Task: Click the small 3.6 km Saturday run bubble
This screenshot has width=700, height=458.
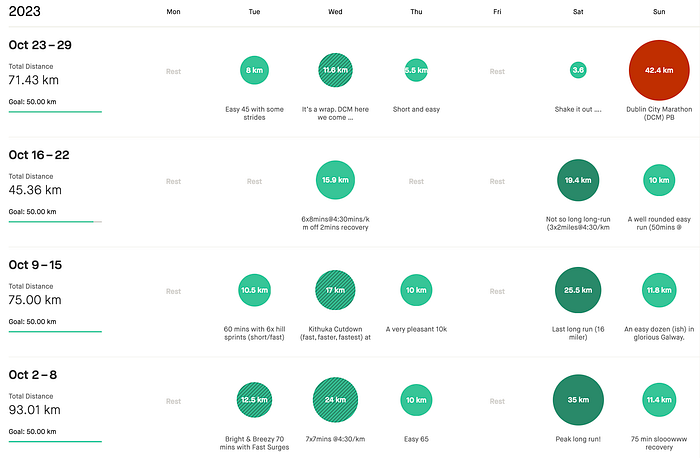Action: pyautogui.click(x=578, y=70)
